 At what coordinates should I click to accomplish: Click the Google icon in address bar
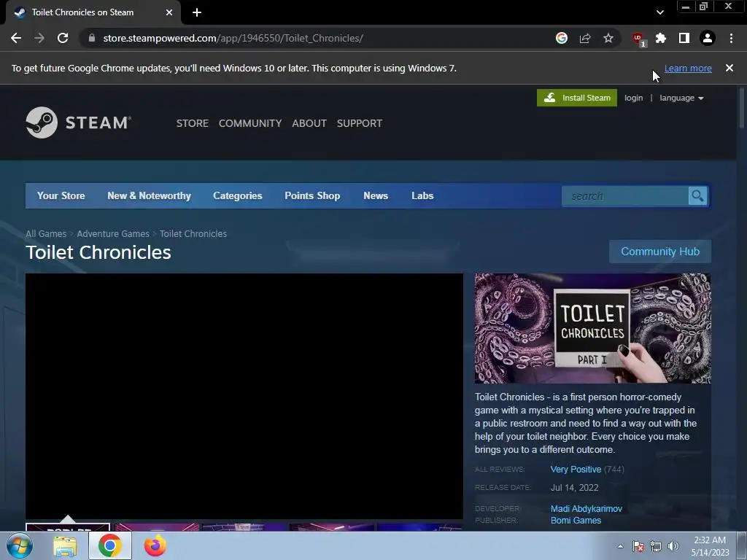tap(562, 38)
